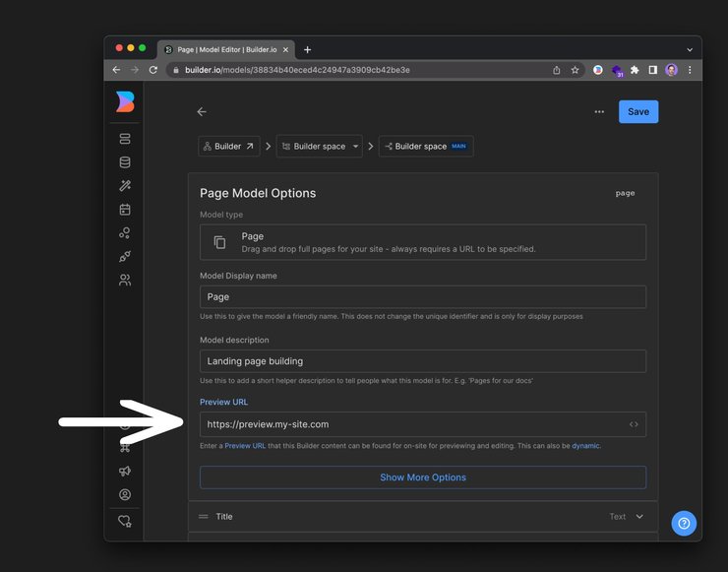
Task: Open the account profile icon in sidebar
Action: tap(125, 495)
